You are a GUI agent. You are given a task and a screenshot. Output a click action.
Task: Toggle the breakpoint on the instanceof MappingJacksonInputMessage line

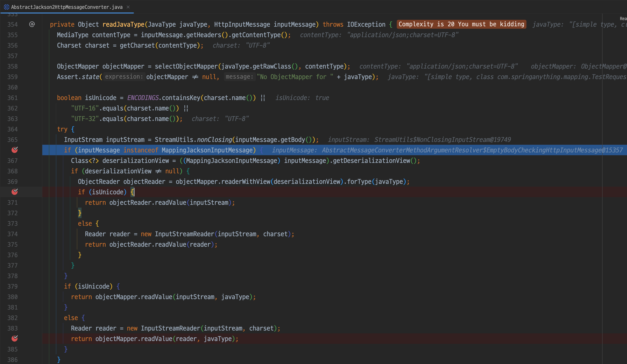(x=15, y=150)
